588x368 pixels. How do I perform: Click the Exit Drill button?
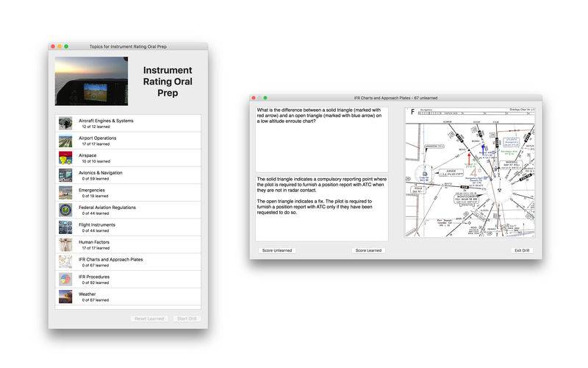522,250
